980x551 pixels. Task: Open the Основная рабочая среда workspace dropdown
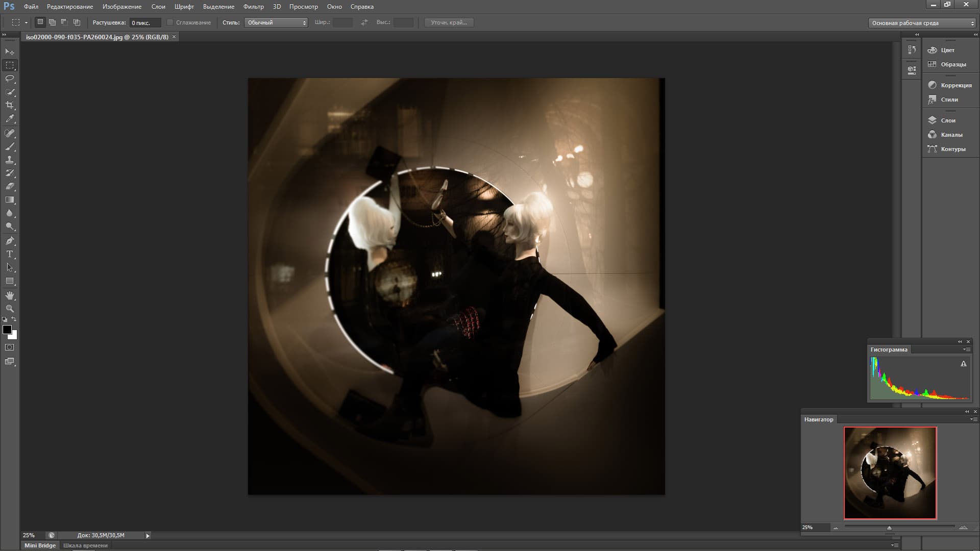pos(922,23)
